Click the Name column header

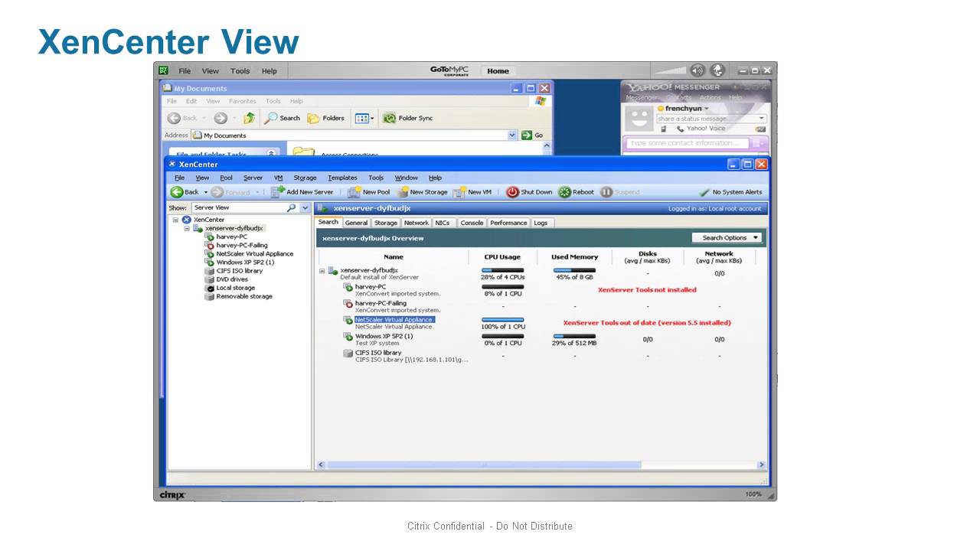click(394, 257)
